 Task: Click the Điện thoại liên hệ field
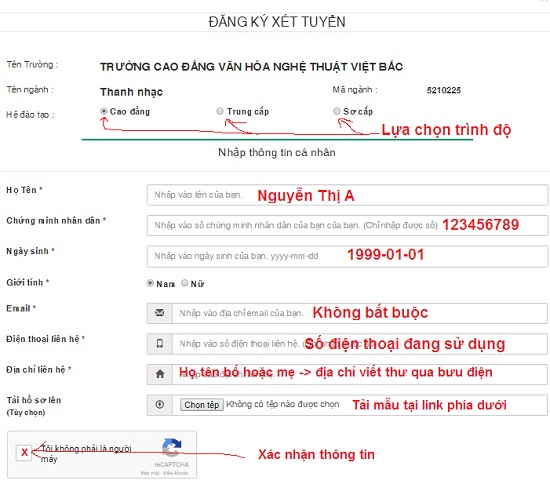[360, 344]
